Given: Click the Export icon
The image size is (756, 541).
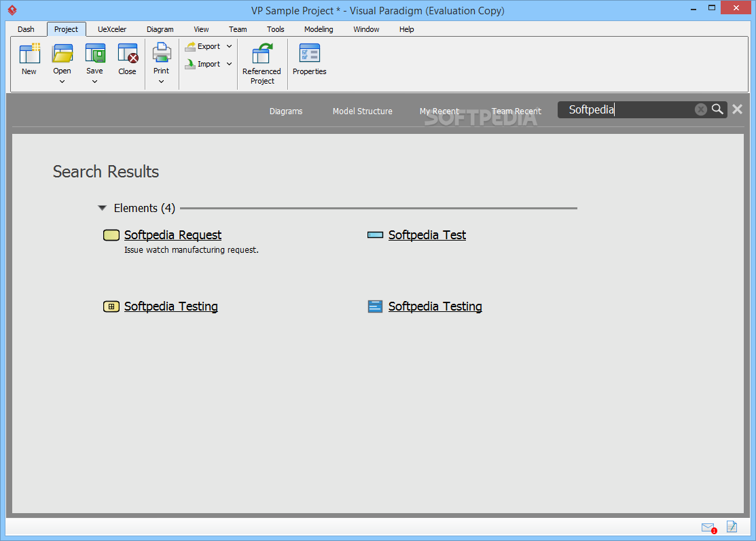Looking at the screenshot, I should [x=190, y=46].
